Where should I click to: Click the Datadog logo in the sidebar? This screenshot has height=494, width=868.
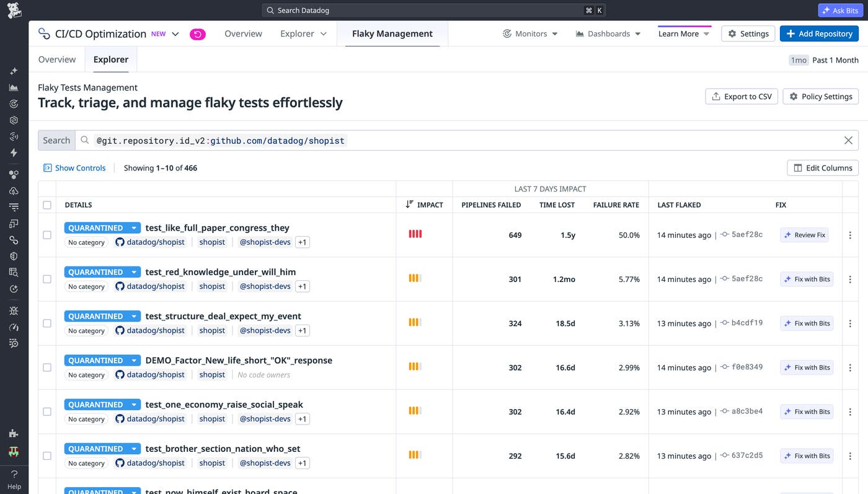14,10
